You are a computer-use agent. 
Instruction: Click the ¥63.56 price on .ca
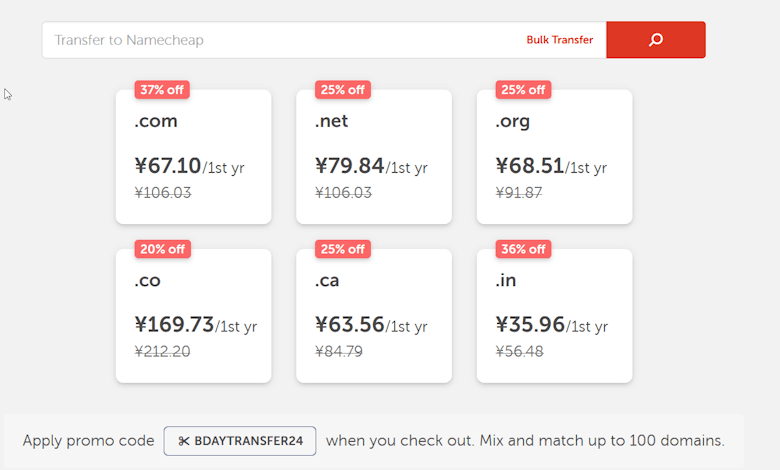click(x=350, y=324)
